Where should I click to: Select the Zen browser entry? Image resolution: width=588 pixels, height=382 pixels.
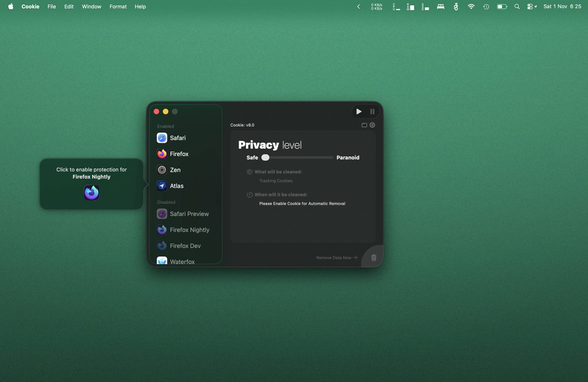coord(175,170)
